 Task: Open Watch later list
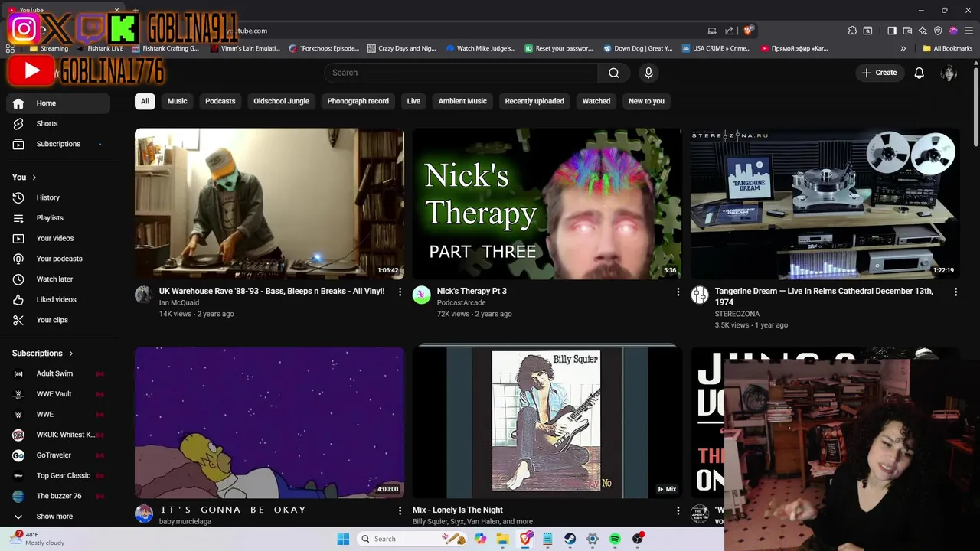(x=58, y=279)
